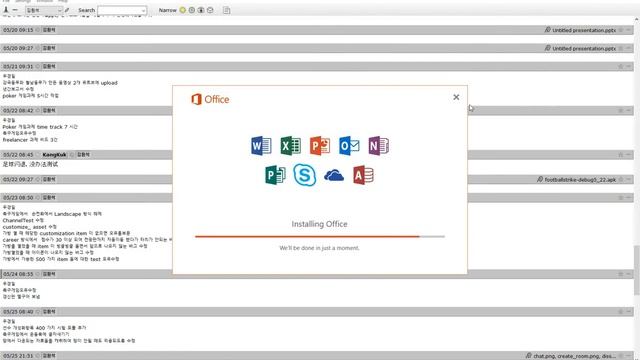This screenshot has width=640, height=360.
Task: Click the 05/22 08:42 timestamp
Action: pyautogui.click(x=18, y=110)
